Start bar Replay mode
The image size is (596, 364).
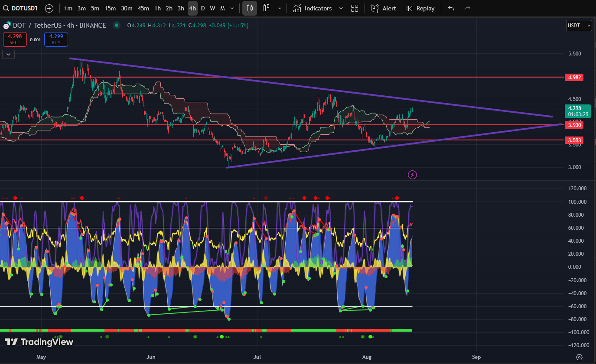[x=420, y=8]
